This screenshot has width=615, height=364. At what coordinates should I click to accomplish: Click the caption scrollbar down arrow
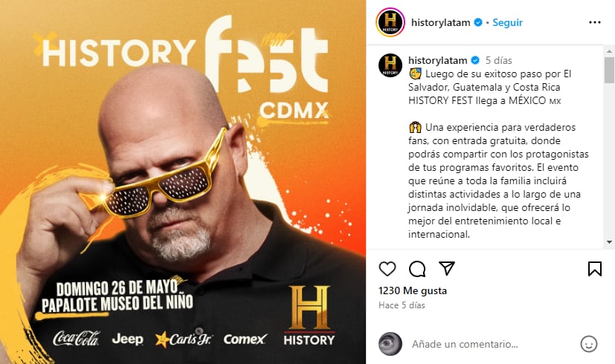point(610,242)
